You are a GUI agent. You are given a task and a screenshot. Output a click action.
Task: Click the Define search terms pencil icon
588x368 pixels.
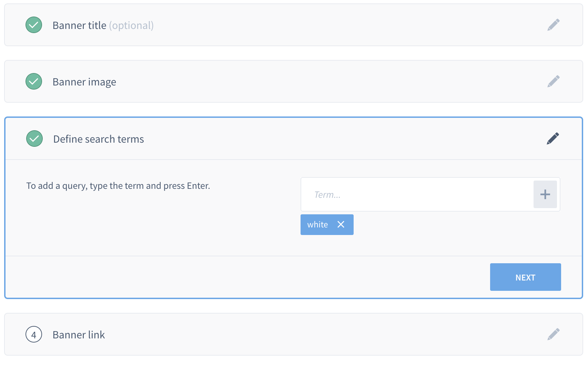point(552,139)
